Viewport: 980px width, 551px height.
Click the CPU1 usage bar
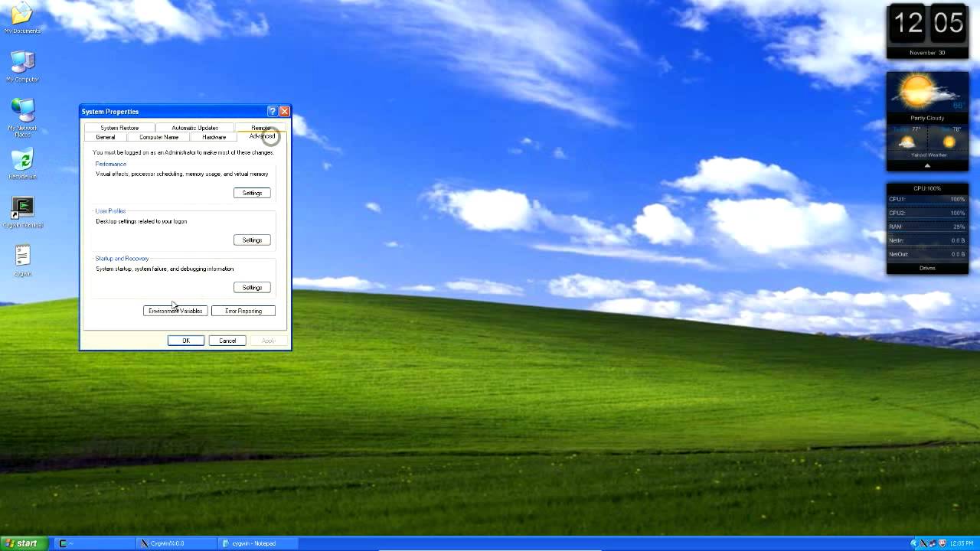click(927, 199)
